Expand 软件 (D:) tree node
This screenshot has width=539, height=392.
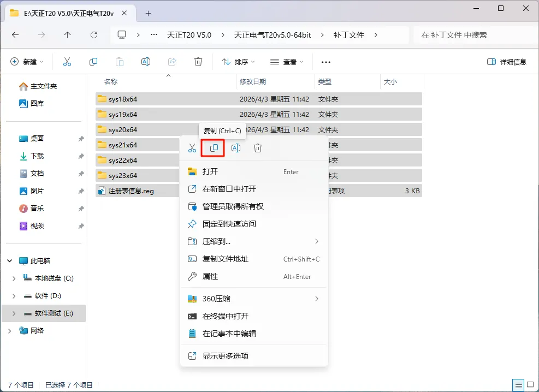click(14, 296)
